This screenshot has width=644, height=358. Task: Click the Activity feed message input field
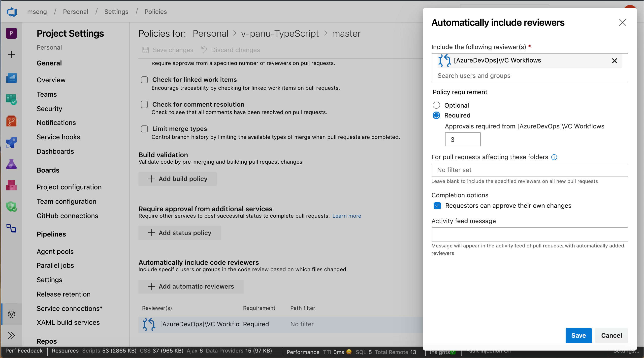pyautogui.click(x=529, y=233)
